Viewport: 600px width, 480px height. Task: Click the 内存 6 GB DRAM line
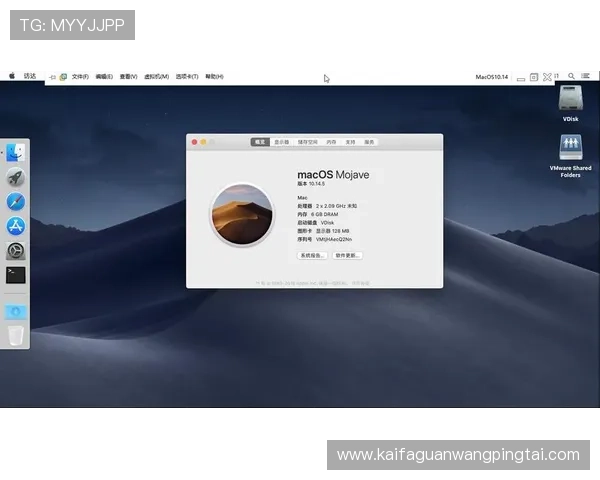tap(318, 214)
